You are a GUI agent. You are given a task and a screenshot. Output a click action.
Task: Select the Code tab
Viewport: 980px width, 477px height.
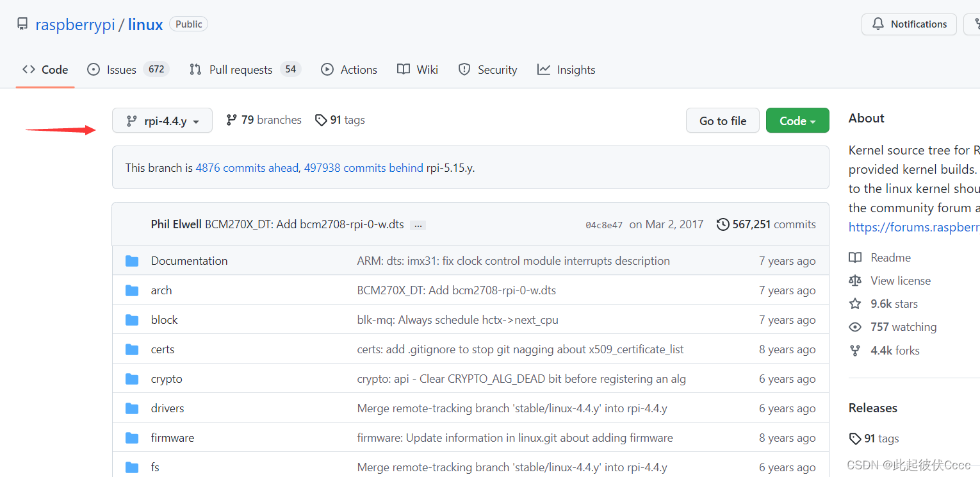[45, 69]
